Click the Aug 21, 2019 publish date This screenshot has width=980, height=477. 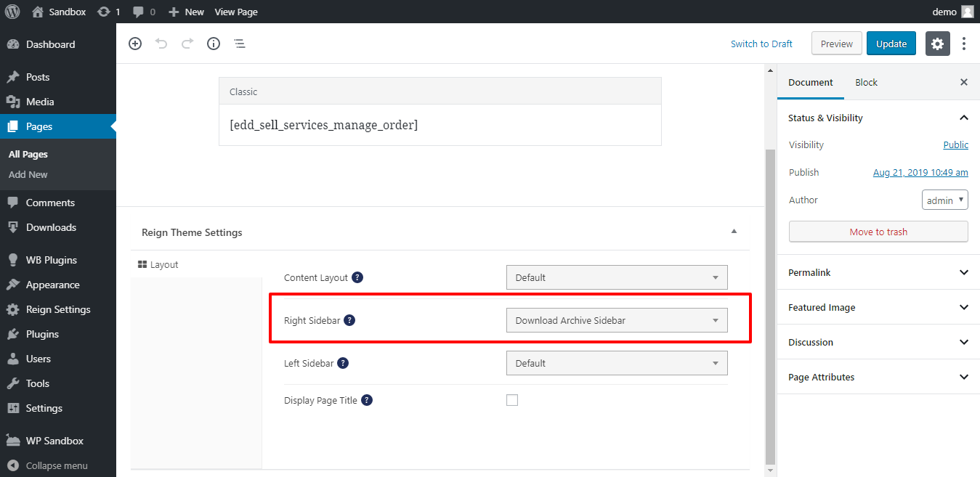click(920, 172)
